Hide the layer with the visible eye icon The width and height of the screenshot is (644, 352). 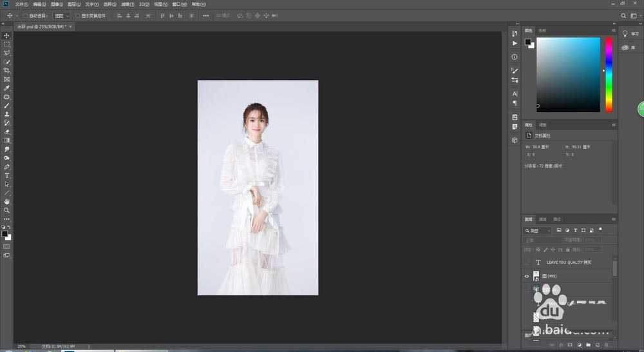tap(527, 275)
